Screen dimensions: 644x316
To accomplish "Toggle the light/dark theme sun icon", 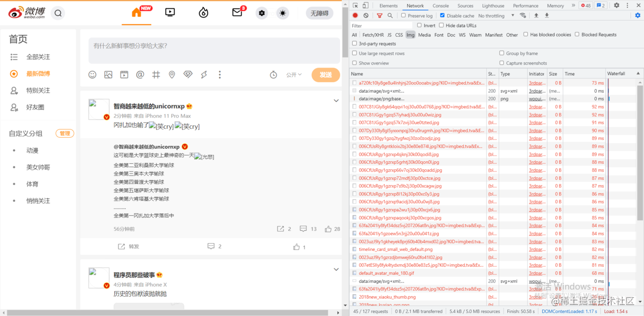I will 283,14.
